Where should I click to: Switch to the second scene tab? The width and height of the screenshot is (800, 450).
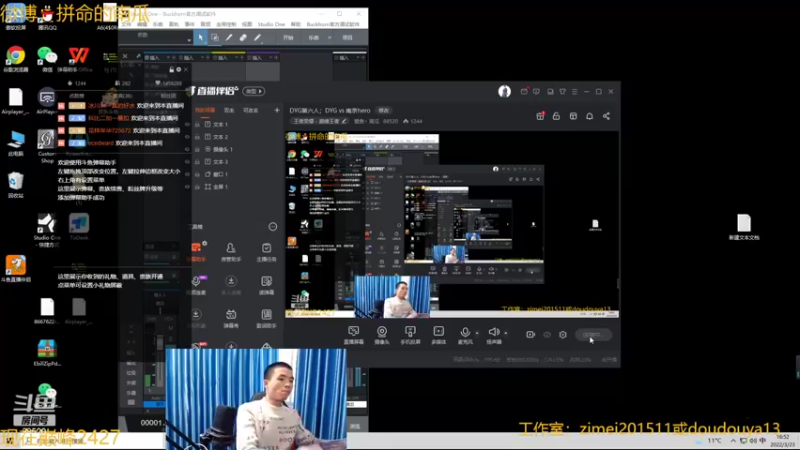[229, 110]
